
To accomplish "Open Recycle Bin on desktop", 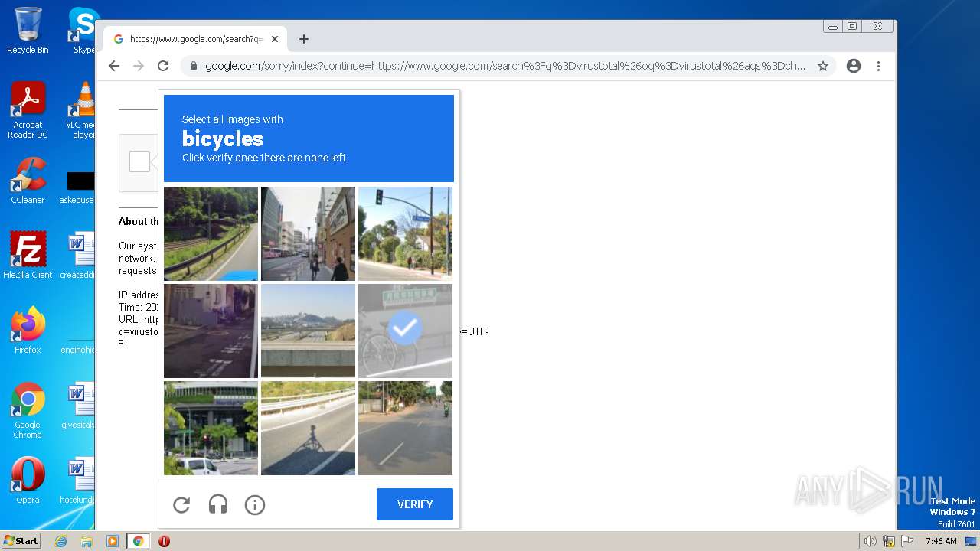I will [x=28, y=31].
